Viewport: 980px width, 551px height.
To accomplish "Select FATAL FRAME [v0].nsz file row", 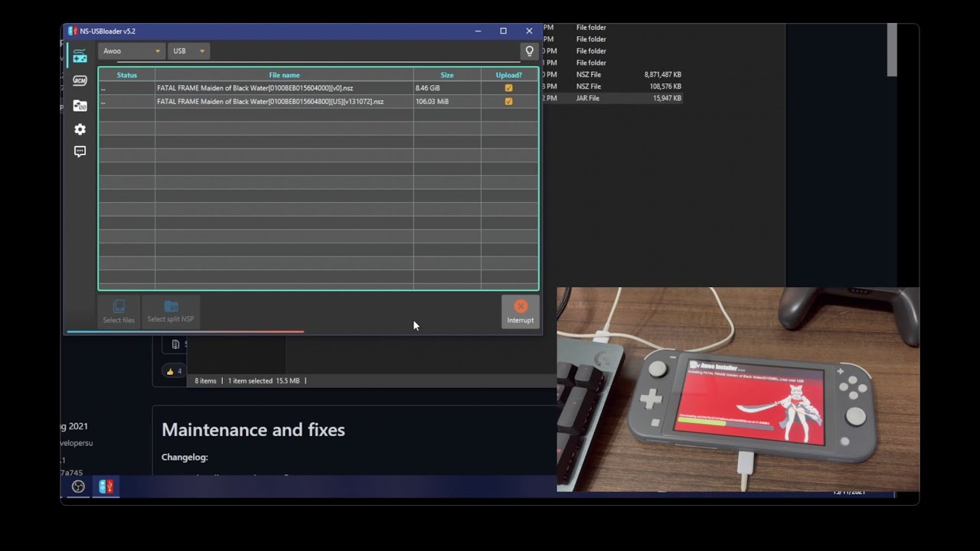I will [x=318, y=88].
